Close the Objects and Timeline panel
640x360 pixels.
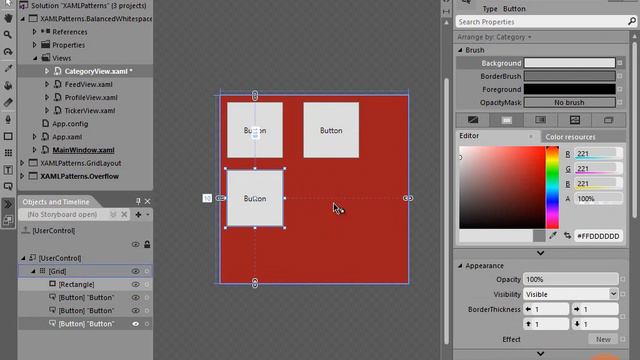point(147,201)
